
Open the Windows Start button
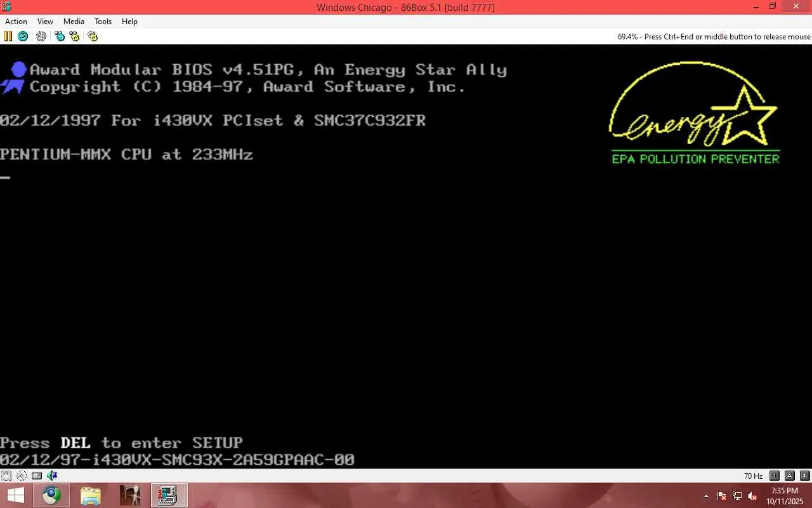click(15, 495)
